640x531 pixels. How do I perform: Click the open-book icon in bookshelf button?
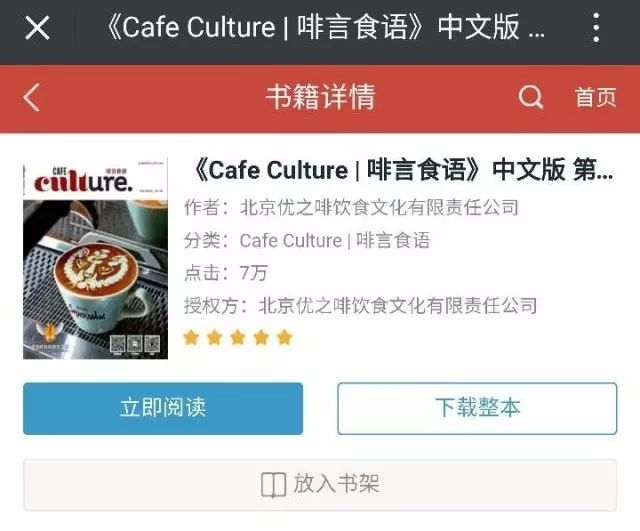coord(273,485)
